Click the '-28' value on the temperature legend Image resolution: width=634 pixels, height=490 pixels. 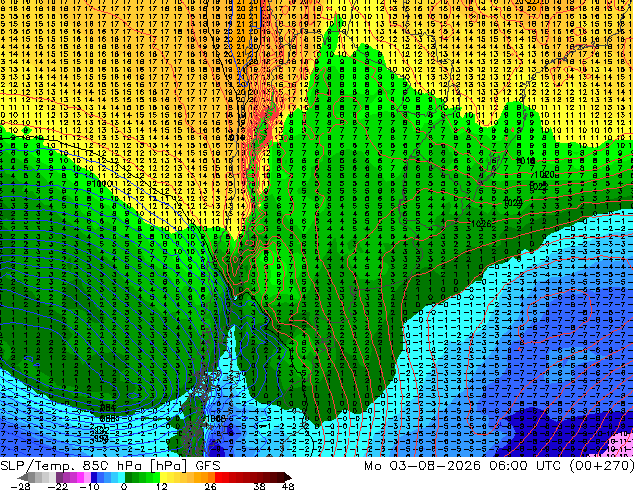point(20,486)
